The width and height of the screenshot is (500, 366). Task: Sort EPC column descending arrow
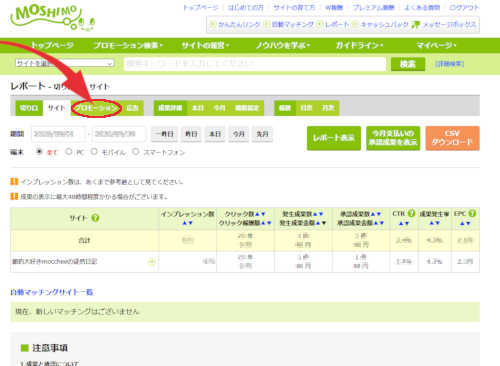point(468,223)
